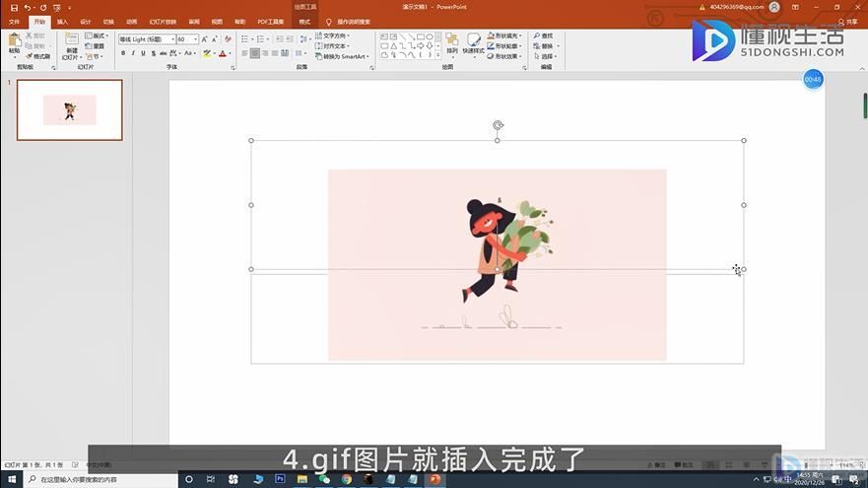Clear all formatting with eraser A icon
Image resolution: width=868 pixels, height=488 pixels.
tap(228, 39)
